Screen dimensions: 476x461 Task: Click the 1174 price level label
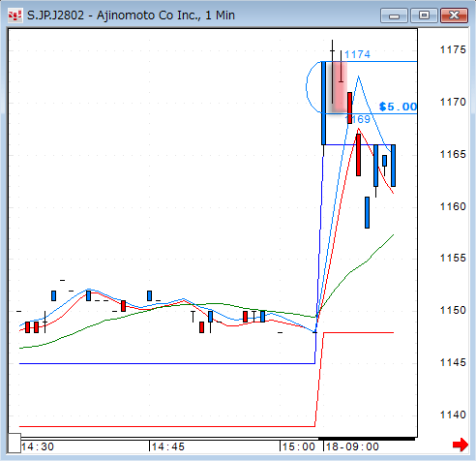point(357,54)
